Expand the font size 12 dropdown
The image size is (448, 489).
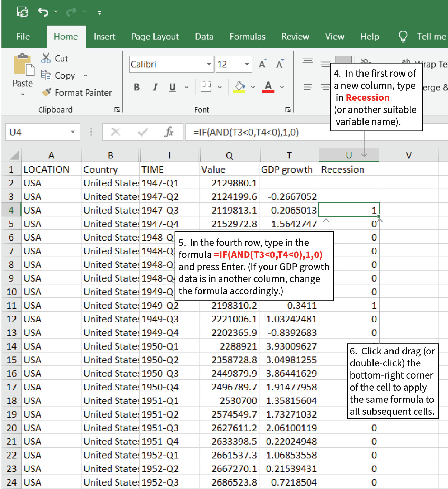(247, 64)
